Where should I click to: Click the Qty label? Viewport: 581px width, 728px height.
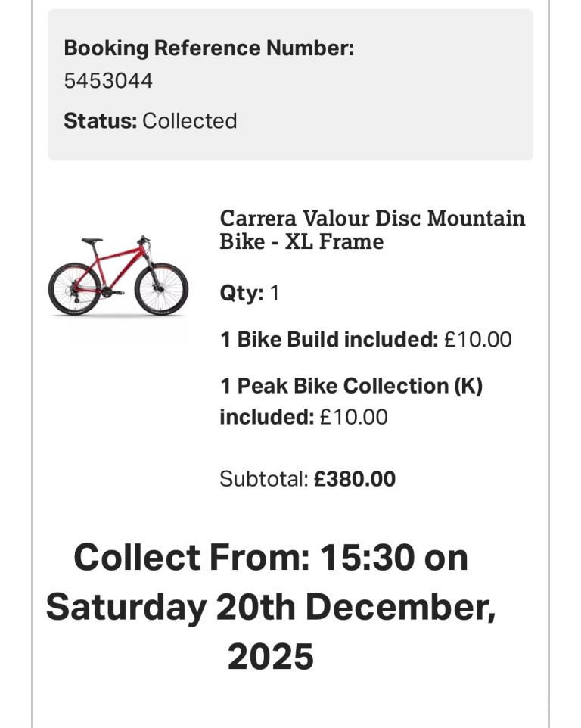click(241, 293)
